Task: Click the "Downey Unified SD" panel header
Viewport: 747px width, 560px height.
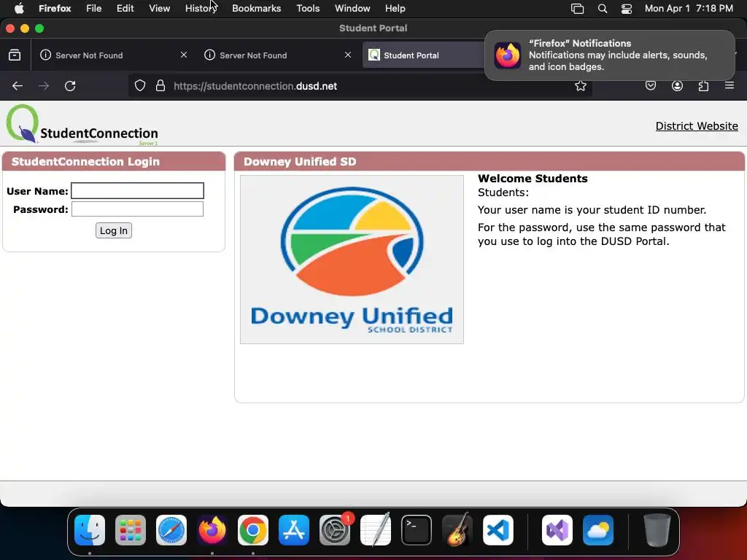Action: point(489,161)
